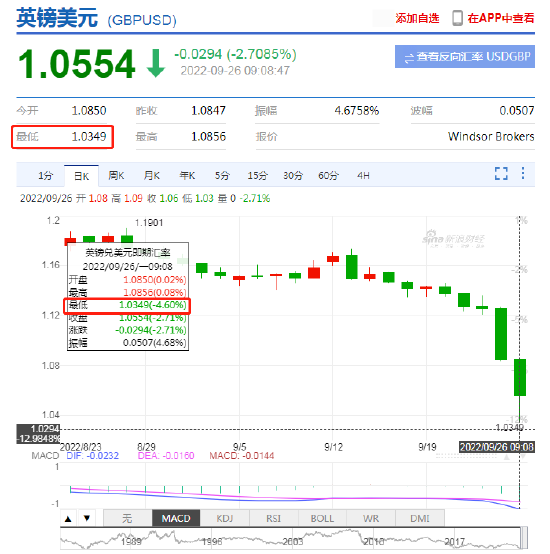550x554 pixels.
Task: Click the historical overview range bar near 2003
Action: point(293,541)
